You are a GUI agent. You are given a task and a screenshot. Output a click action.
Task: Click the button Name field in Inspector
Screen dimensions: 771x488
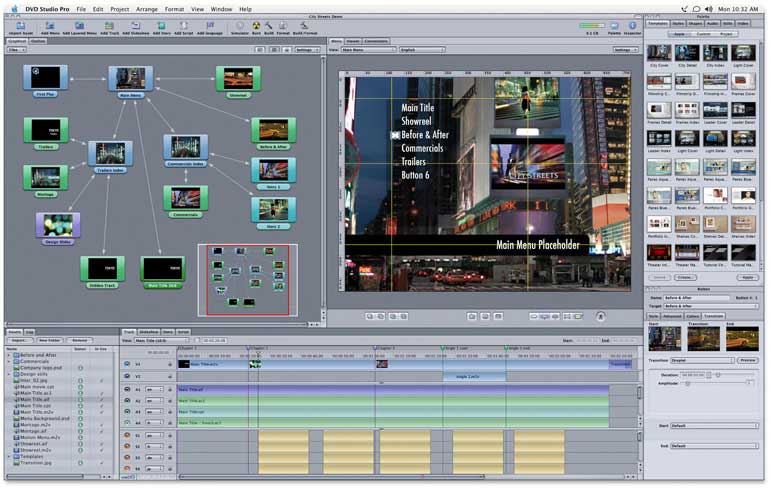tap(696, 298)
